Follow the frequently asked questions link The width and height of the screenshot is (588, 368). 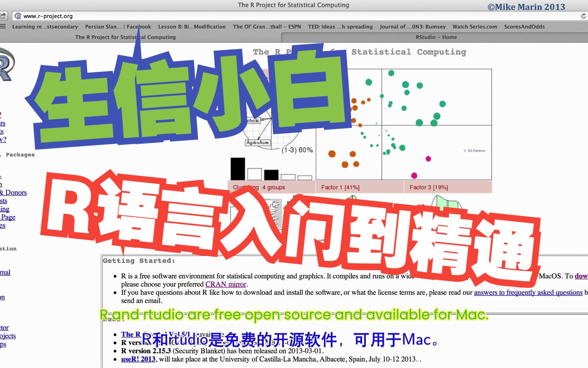pos(528,292)
